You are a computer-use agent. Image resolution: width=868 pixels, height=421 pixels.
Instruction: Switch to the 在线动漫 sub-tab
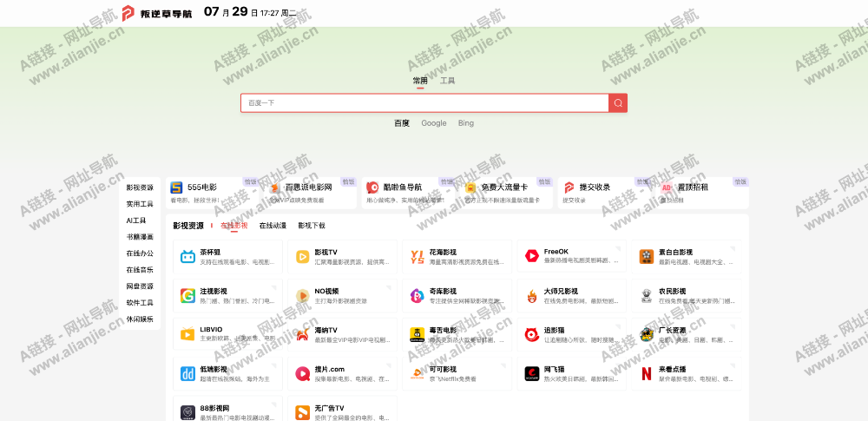pos(273,226)
